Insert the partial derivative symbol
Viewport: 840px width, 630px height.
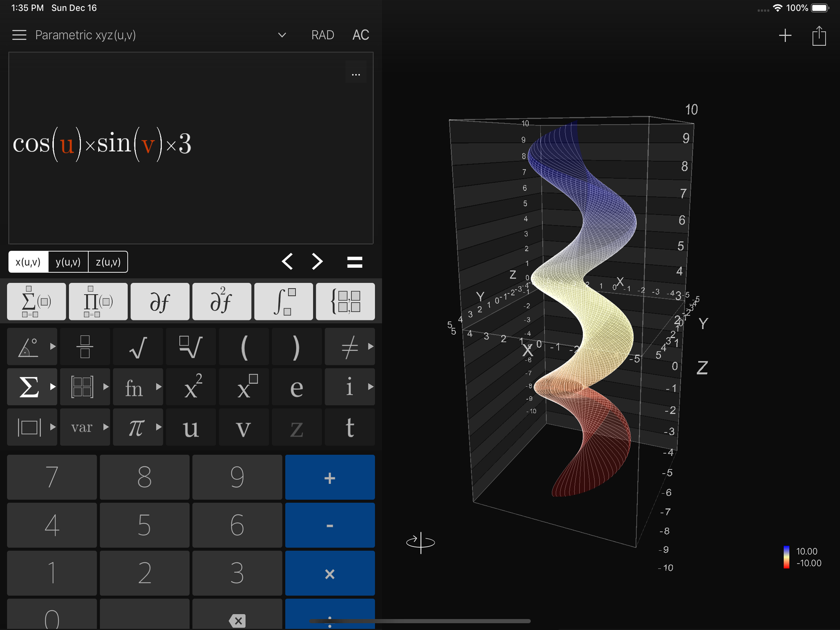160,301
